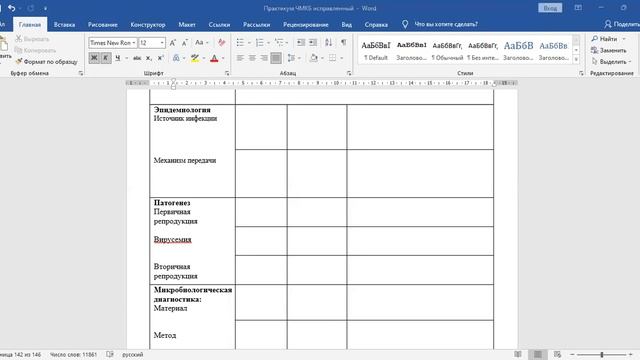Create a bulleted list
Image resolution: width=640 pixels, height=360 pixels.
[x=240, y=42]
